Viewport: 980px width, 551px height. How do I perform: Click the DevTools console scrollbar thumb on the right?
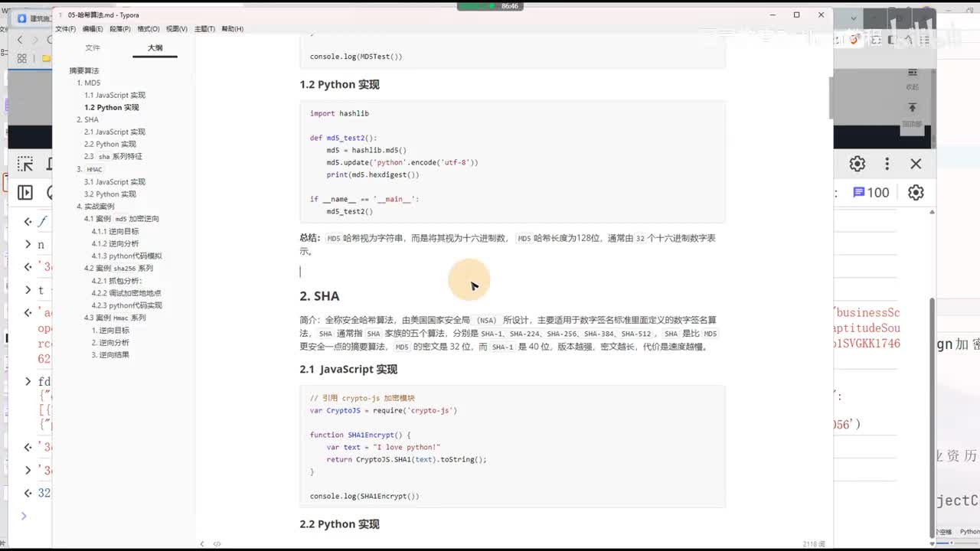click(x=932, y=417)
